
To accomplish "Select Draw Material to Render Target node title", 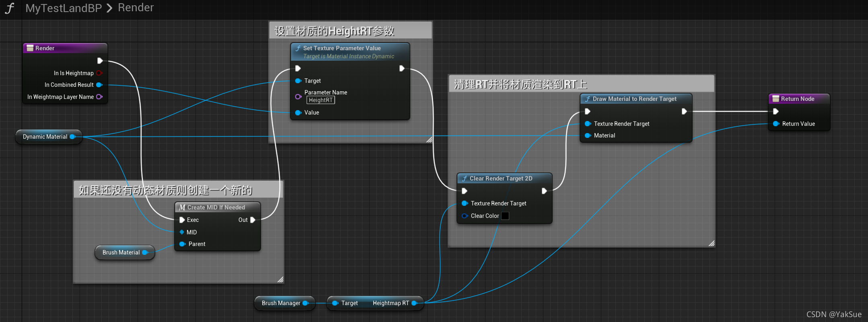I will click(636, 99).
